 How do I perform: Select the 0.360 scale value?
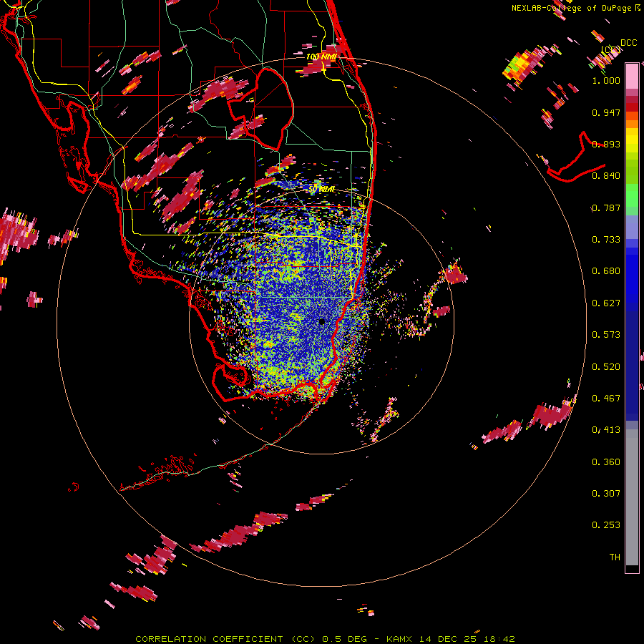pyautogui.click(x=606, y=462)
